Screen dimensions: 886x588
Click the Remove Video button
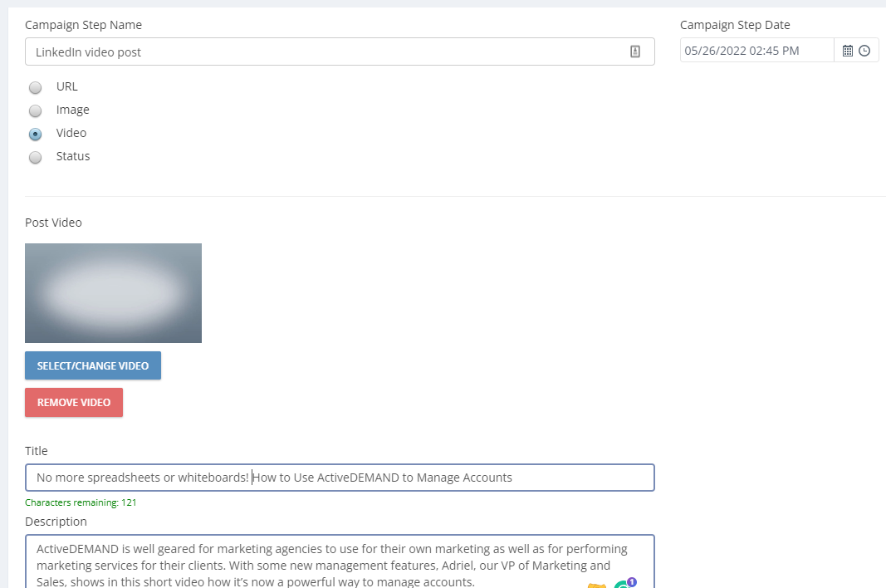click(x=73, y=403)
